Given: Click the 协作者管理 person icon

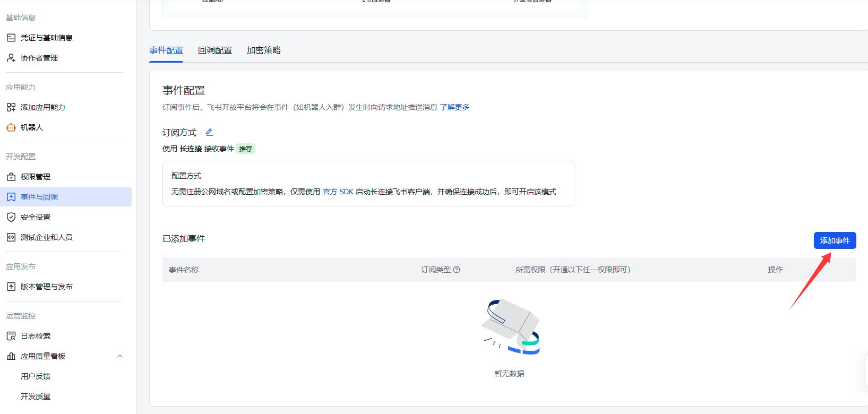Looking at the screenshot, I should click(x=11, y=58).
